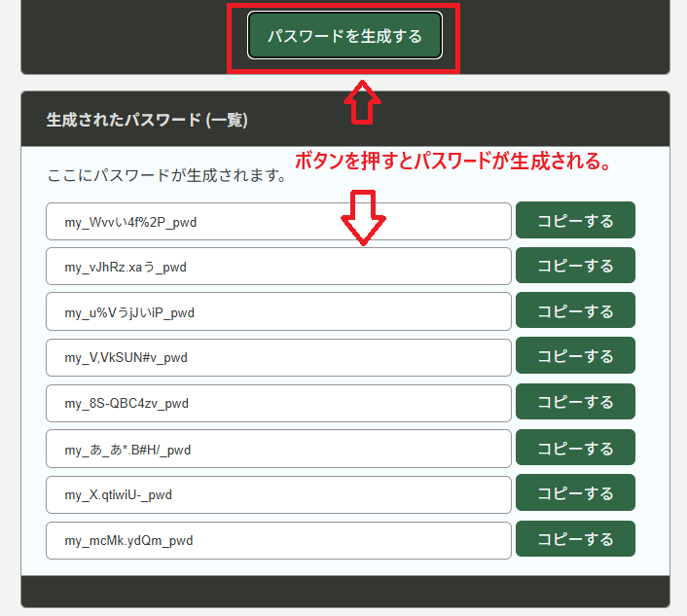Copy password my_V,VkSUN#v_pwd using コピーする
Screen dimensions: 687x616
[x=575, y=355]
